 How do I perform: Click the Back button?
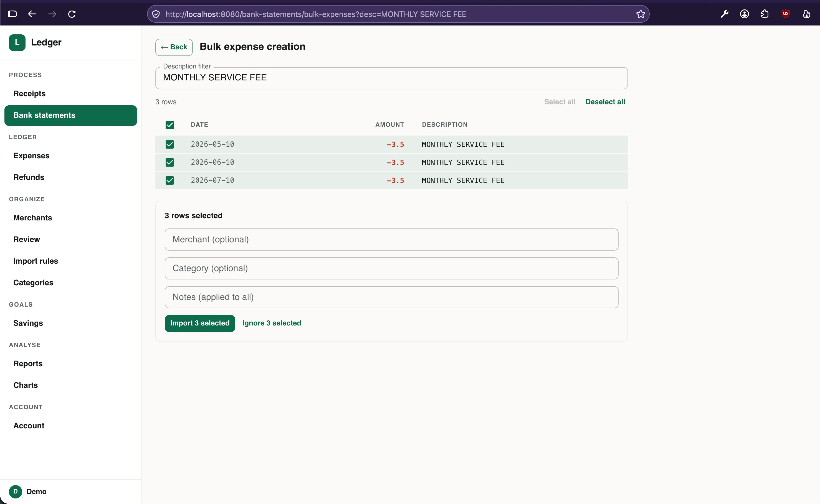tap(174, 47)
